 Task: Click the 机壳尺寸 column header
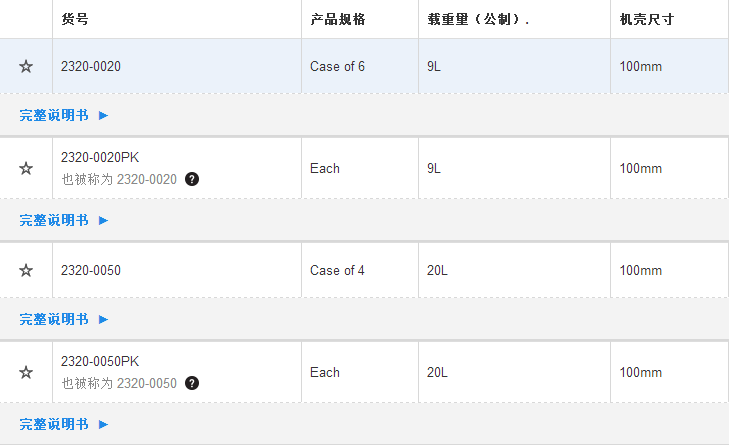coord(646,20)
